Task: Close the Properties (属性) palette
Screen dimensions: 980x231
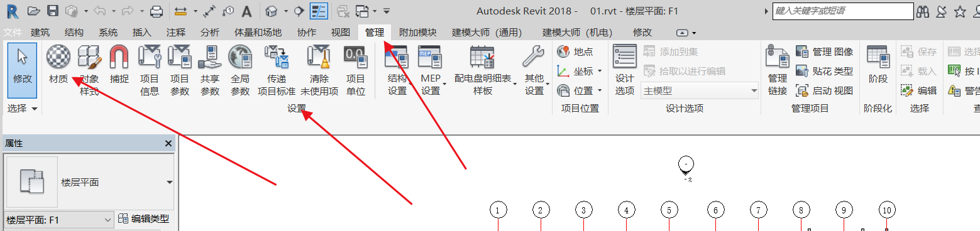Action: click(168, 144)
